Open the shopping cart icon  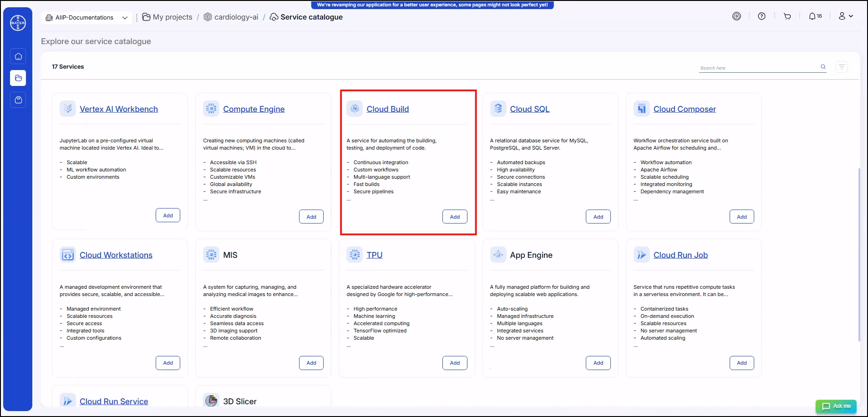pyautogui.click(x=787, y=16)
